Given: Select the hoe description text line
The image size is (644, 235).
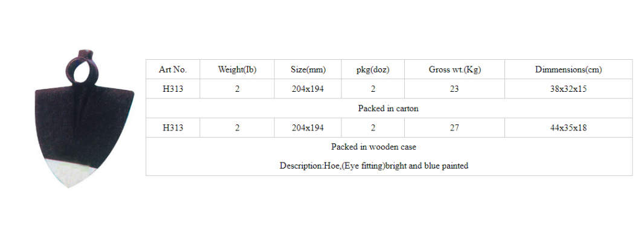Looking at the screenshot, I should 374,166.
